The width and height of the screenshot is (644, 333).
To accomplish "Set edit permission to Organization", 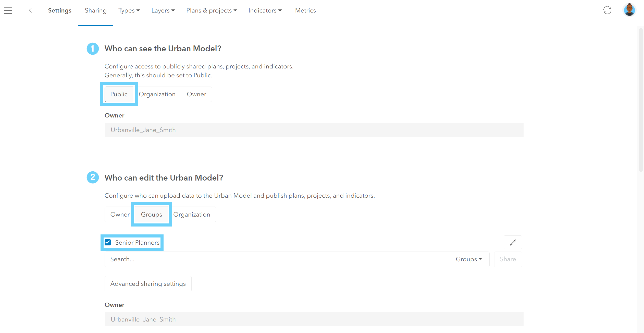I will coord(192,215).
